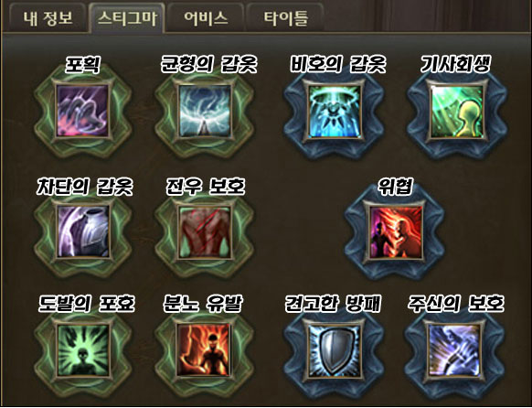Select the 차단의 갑옷 armor icon
The height and width of the screenshot is (408, 532).
(82, 231)
